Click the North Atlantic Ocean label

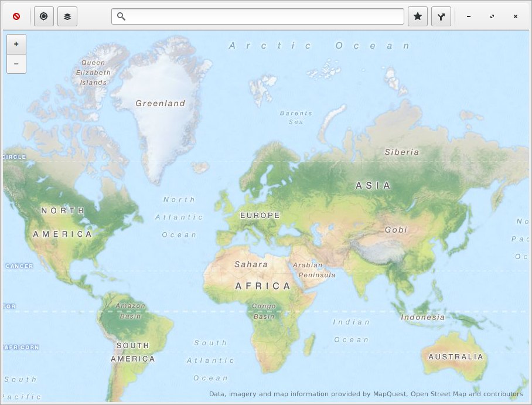(179, 217)
